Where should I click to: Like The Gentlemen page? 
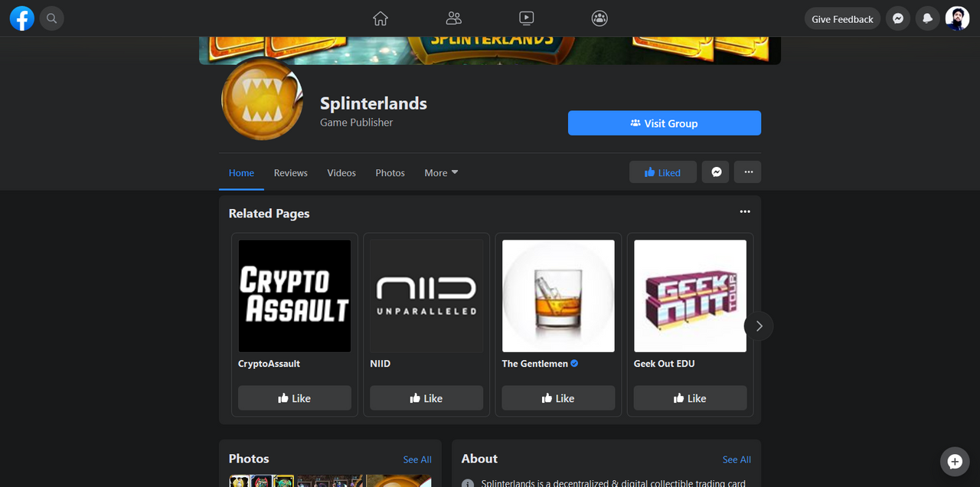point(558,398)
